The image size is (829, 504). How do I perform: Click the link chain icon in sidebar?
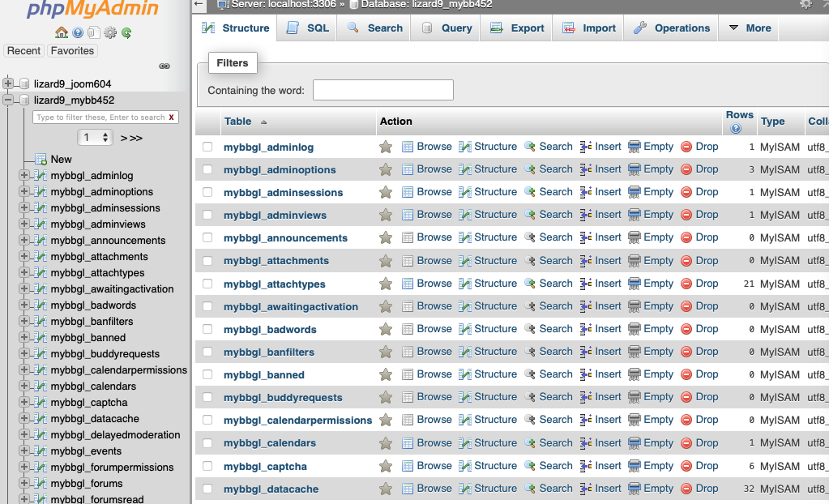pyautogui.click(x=165, y=66)
